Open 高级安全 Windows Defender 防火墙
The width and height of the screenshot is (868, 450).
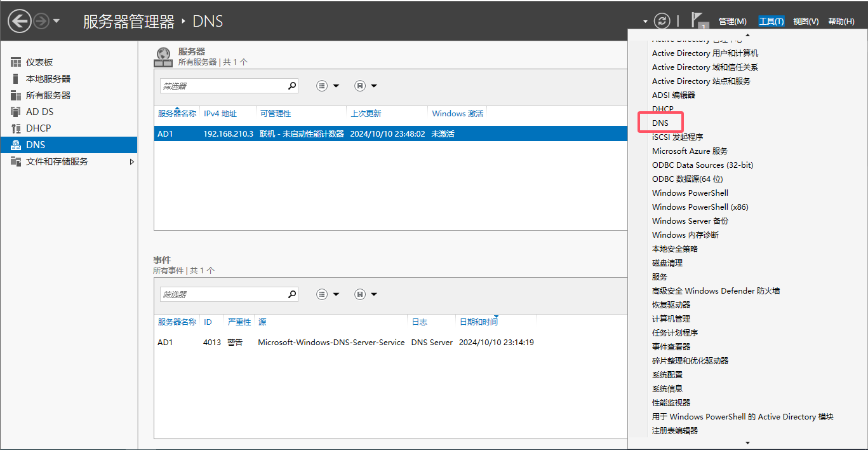(x=716, y=291)
